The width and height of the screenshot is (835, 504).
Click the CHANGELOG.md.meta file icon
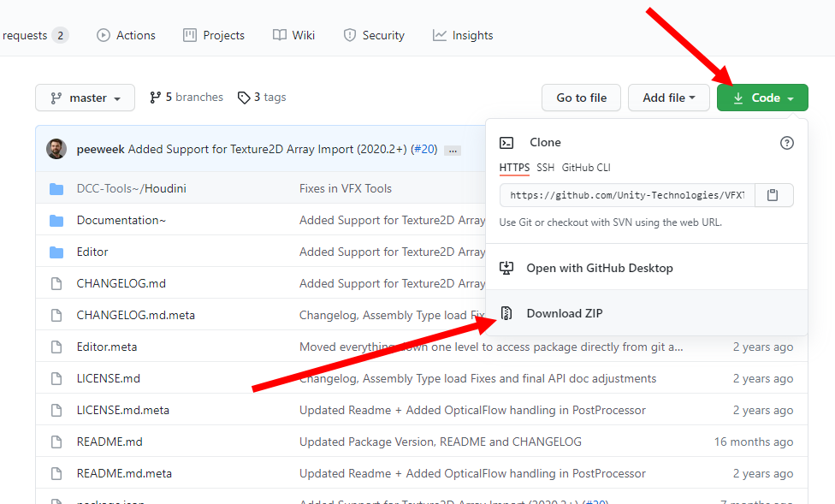[x=56, y=315]
